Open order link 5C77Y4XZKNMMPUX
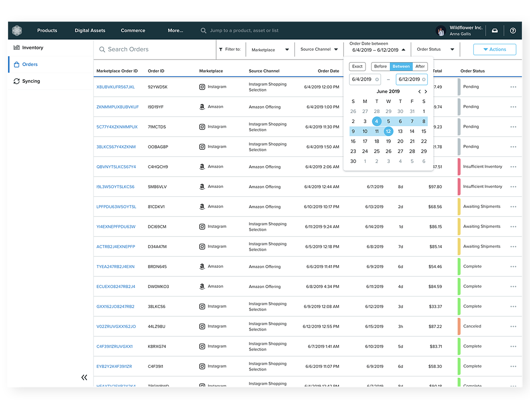This screenshot has width=530, height=420. 117,127
